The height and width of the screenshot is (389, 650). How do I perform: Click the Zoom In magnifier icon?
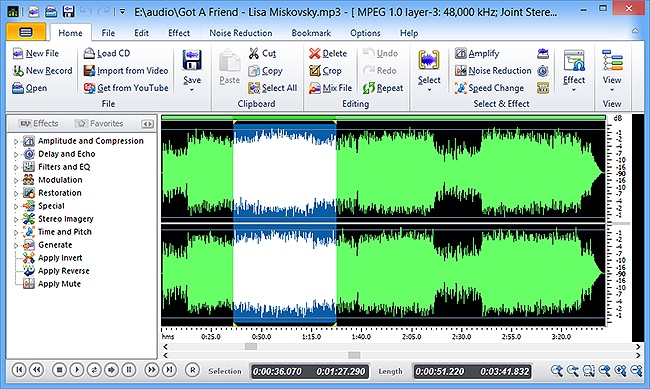[557, 370]
